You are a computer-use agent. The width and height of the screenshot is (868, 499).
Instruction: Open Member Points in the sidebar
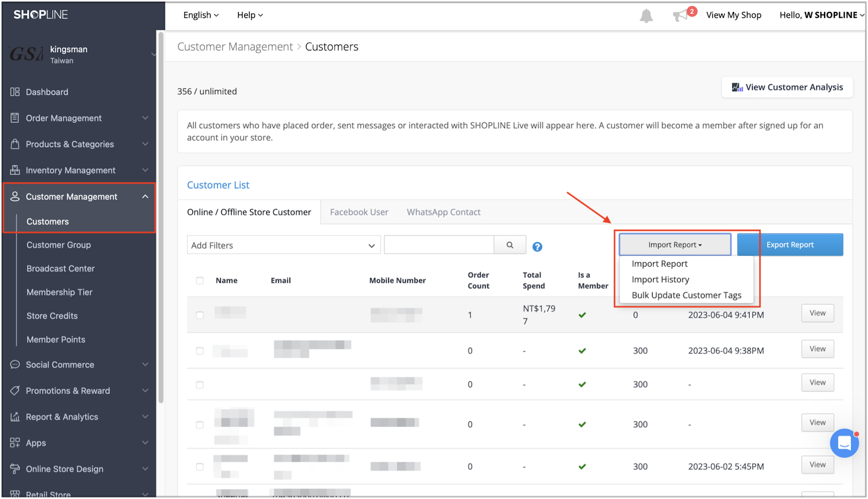(x=56, y=339)
